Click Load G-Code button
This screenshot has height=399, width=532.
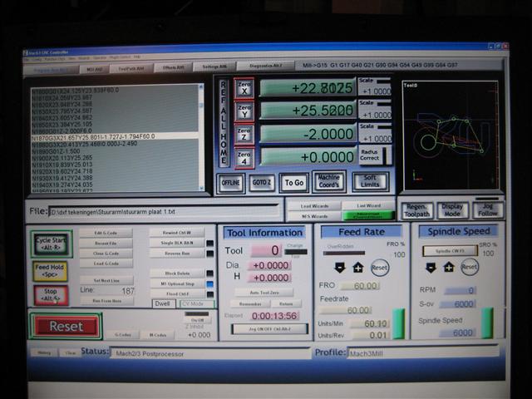[x=106, y=264]
